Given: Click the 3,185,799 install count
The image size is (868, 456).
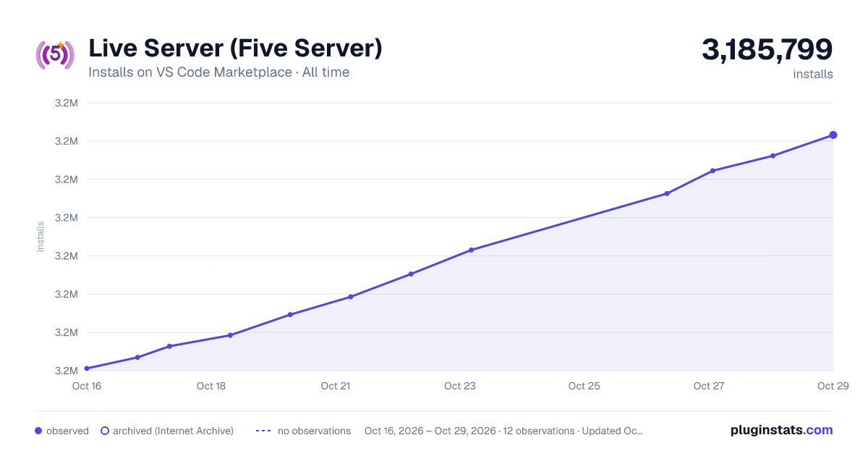Looking at the screenshot, I should pos(767,49).
